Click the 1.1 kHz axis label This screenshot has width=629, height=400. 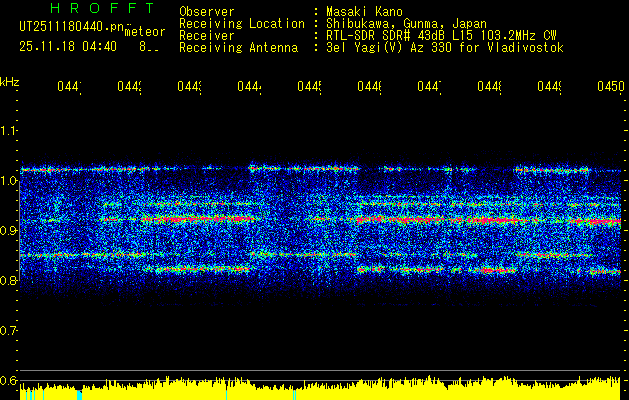tap(8, 130)
